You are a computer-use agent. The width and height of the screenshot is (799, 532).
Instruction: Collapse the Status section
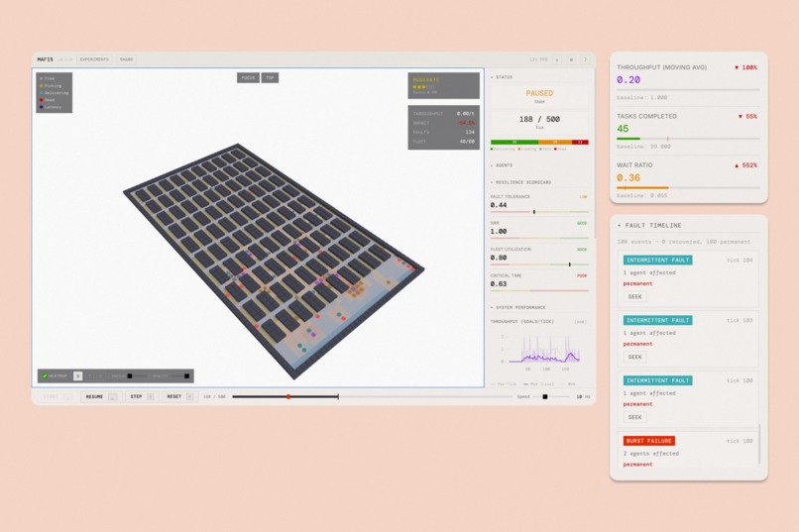point(502,77)
